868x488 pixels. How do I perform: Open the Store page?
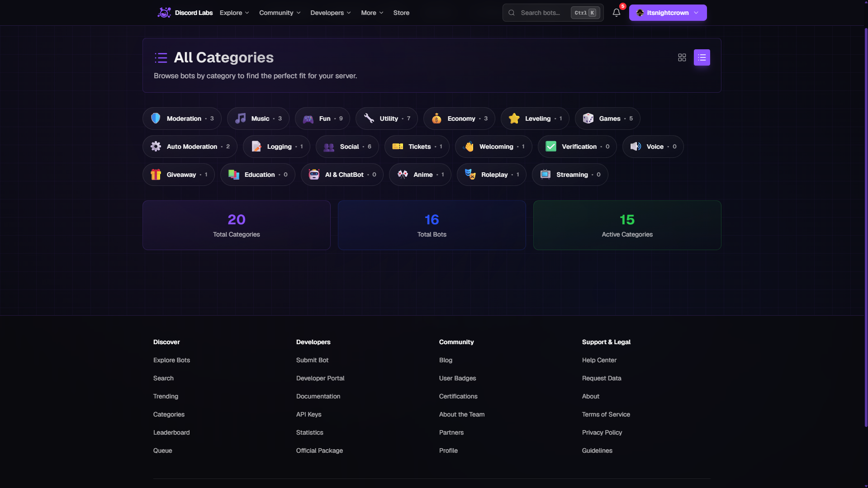click(x=401, y=13)
